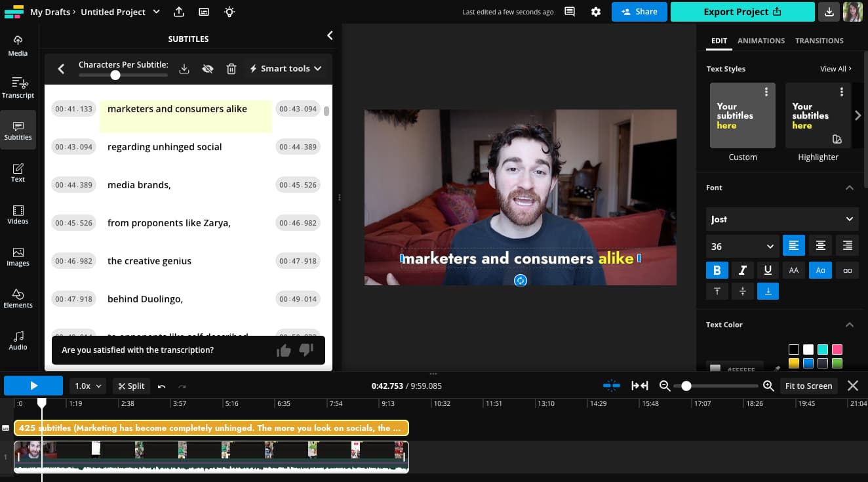Give thumbs down for transcription
This screenshot has height=482, width=868.
point(306,350)
